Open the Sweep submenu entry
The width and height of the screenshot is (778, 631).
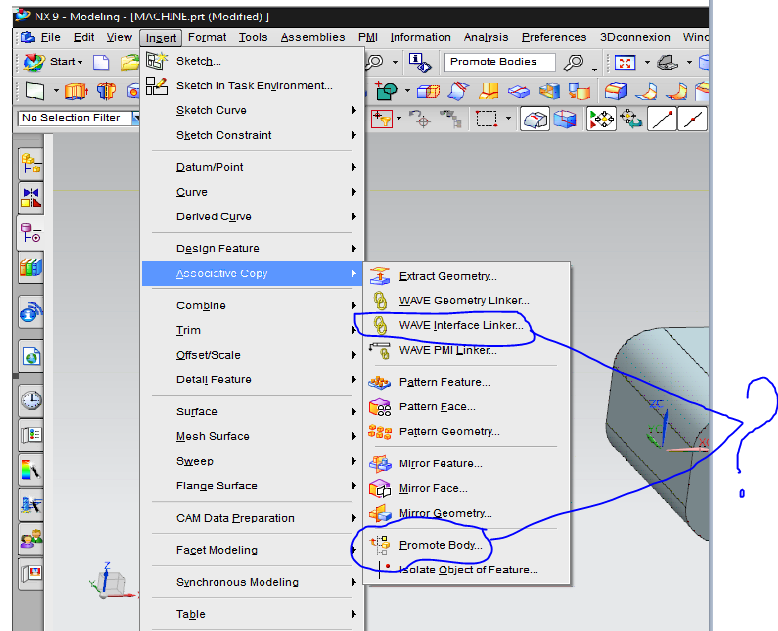253,461
